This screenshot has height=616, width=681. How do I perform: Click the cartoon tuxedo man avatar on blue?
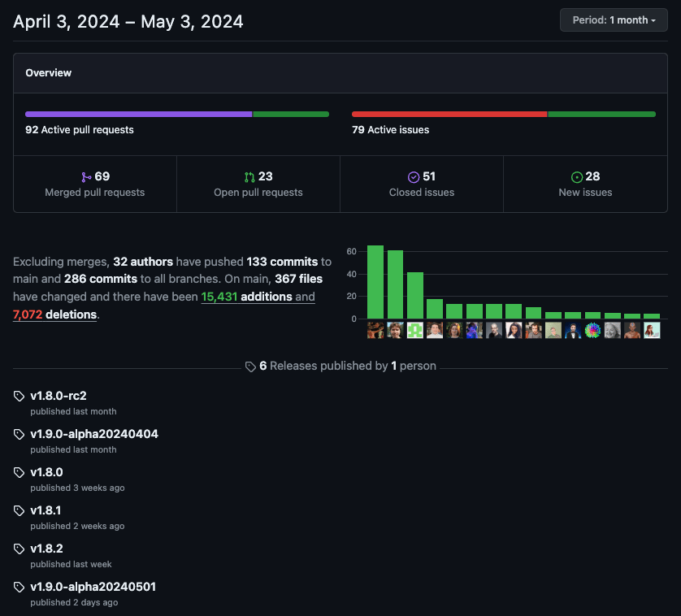[573, 331]
